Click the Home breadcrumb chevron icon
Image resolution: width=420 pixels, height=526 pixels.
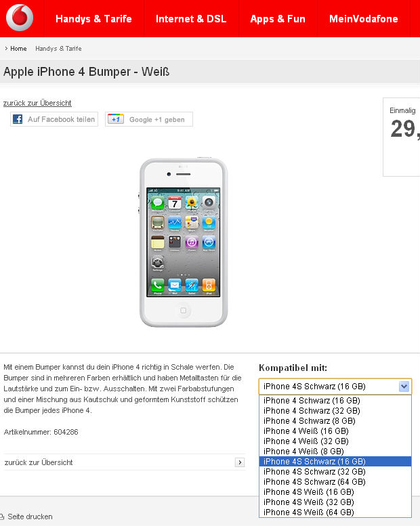tap(6, 48)
